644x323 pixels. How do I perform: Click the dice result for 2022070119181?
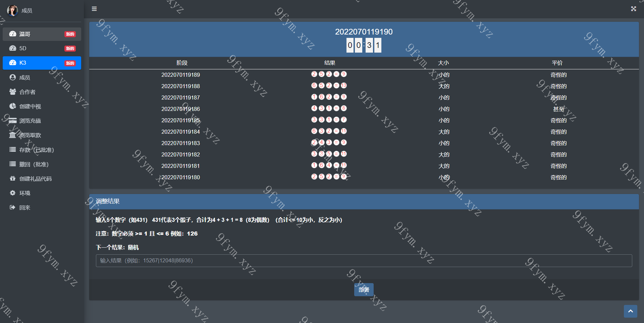point(329,165)
